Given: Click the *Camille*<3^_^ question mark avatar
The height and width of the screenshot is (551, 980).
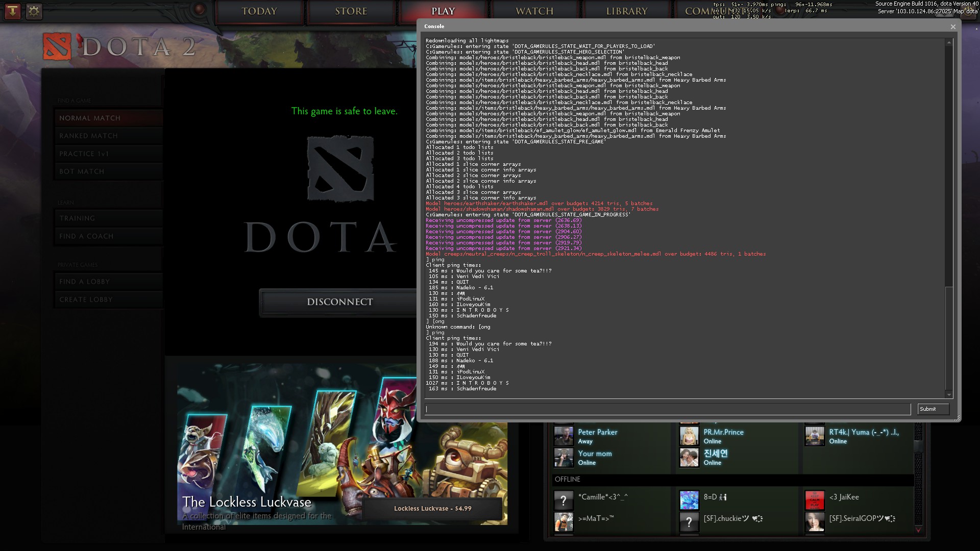Looking at the screenshot, I should click(x=563, y=500).
